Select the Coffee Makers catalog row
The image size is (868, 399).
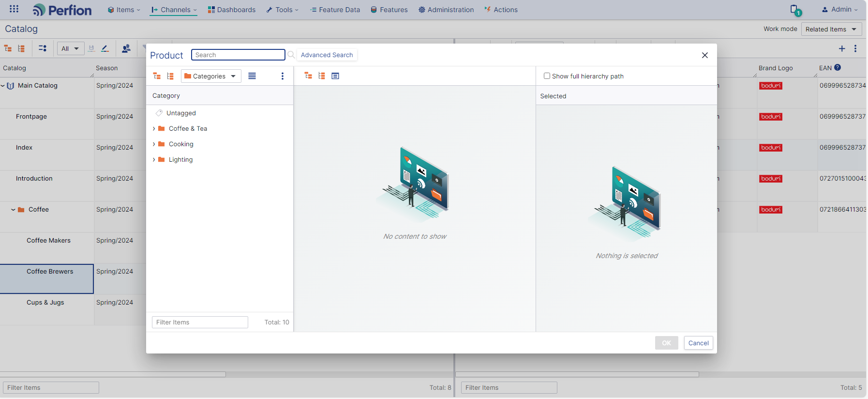click(x=47, y=248)
